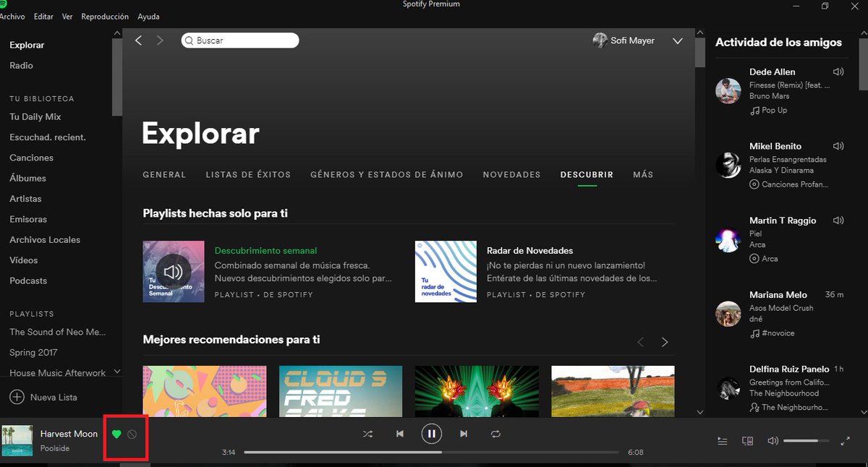Open The Sound of Neo Me... playlist
The width and height of the screenshot is (868, 467).
[58, 332]
